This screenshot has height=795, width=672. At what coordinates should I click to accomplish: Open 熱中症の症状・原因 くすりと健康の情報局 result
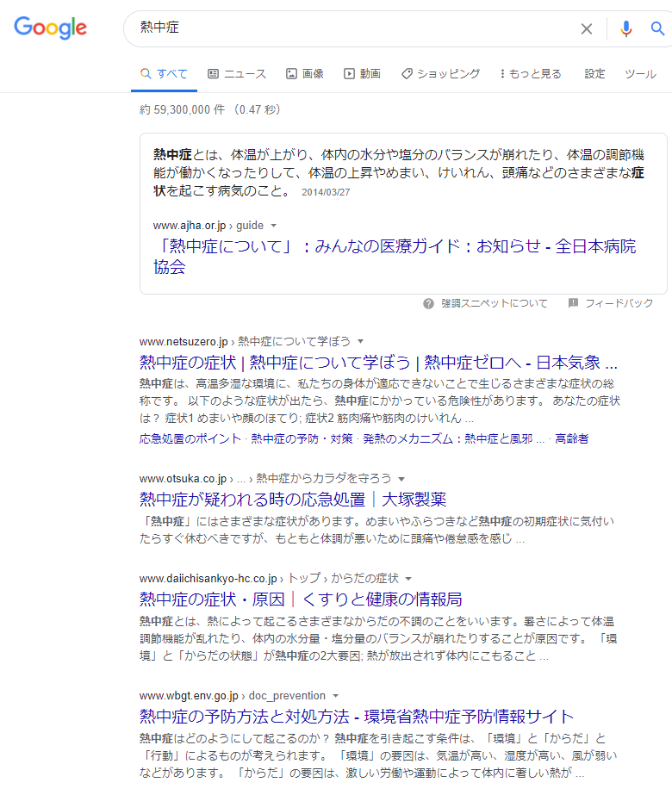click(301, 599)
